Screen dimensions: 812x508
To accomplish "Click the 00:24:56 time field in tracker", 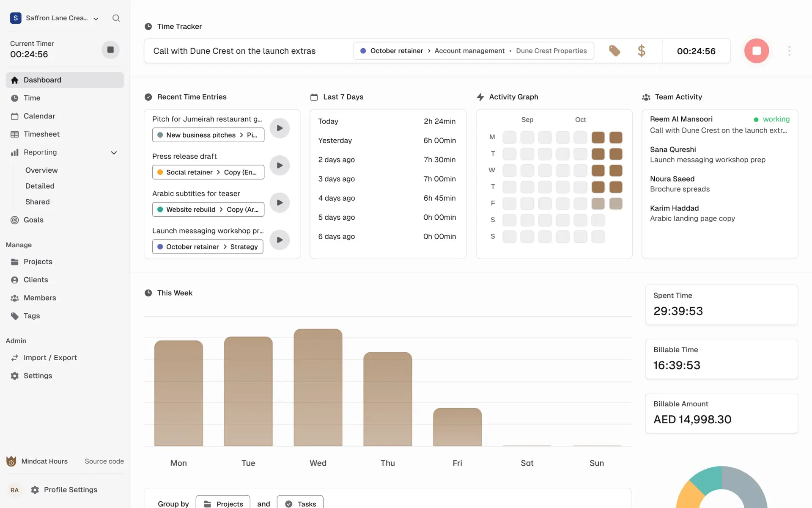I will (x=696, y=51).
